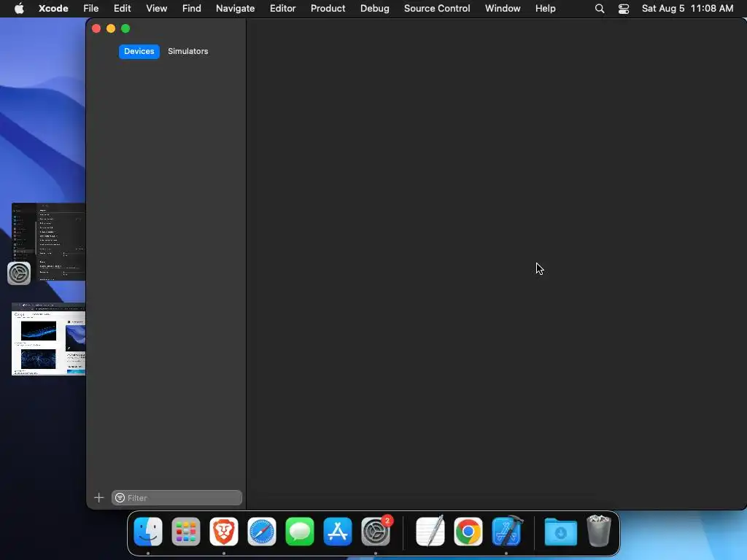The height and width of the screenshot is (560, 747).
Task: Open the Source Control menu
Action: point(437,9)
